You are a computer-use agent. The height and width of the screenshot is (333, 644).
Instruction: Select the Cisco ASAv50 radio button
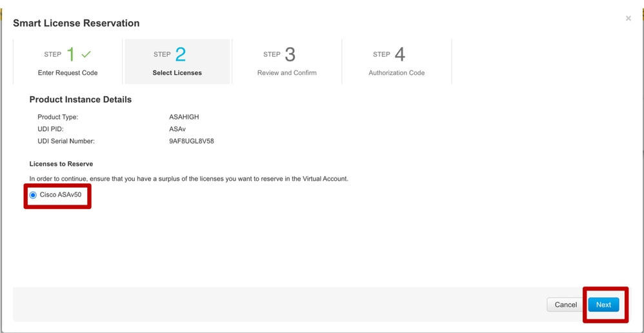click(34, 195)
